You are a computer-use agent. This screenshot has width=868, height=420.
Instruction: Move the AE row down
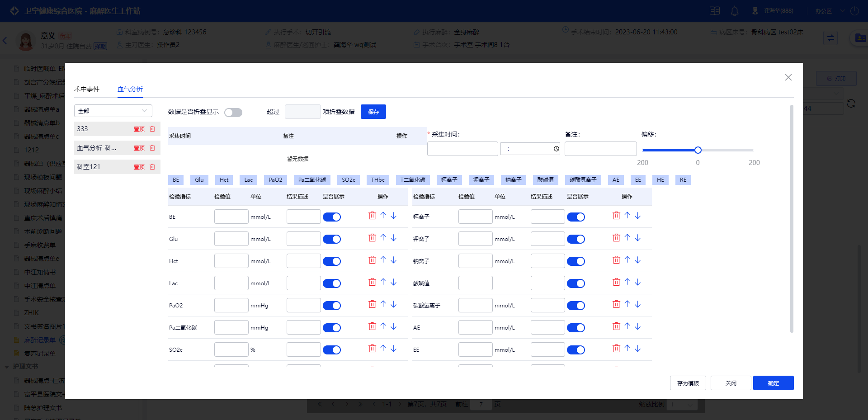click(x=638, y=326)
